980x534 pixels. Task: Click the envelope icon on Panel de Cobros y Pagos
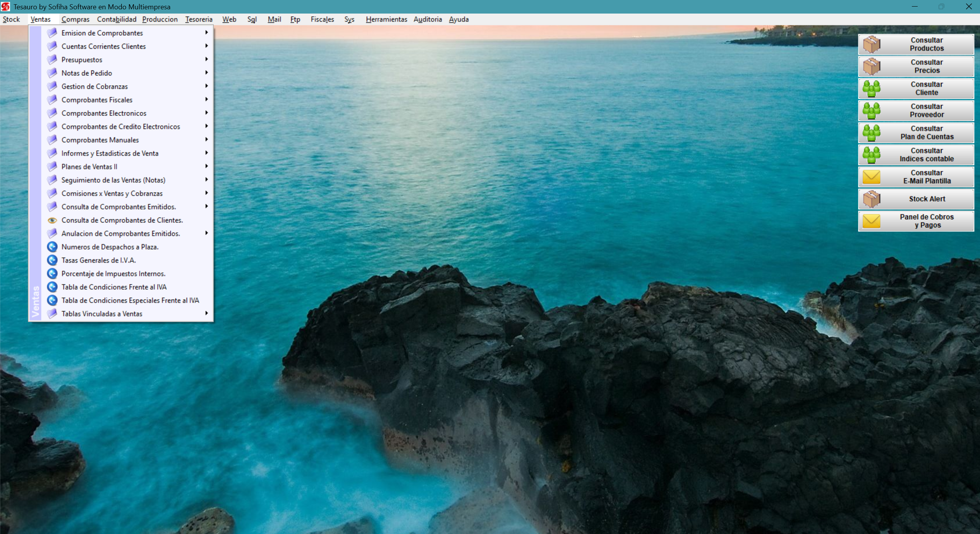pos(872,221)
